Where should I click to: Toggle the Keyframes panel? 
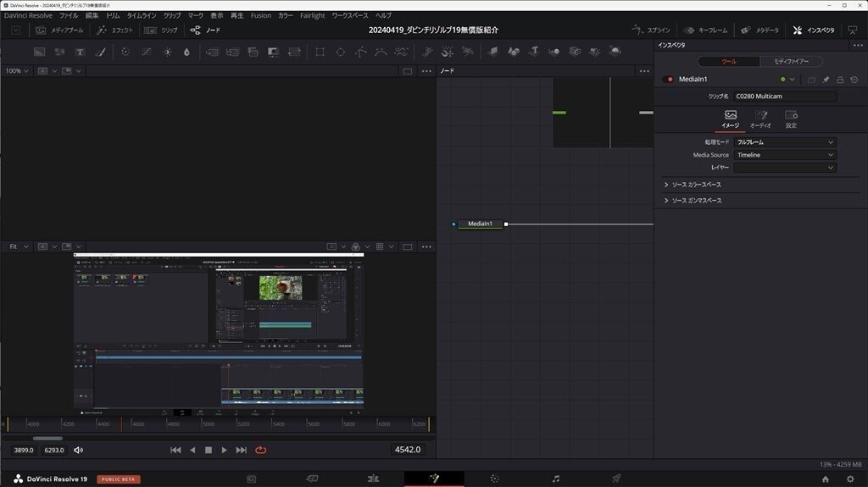(705, 30)
